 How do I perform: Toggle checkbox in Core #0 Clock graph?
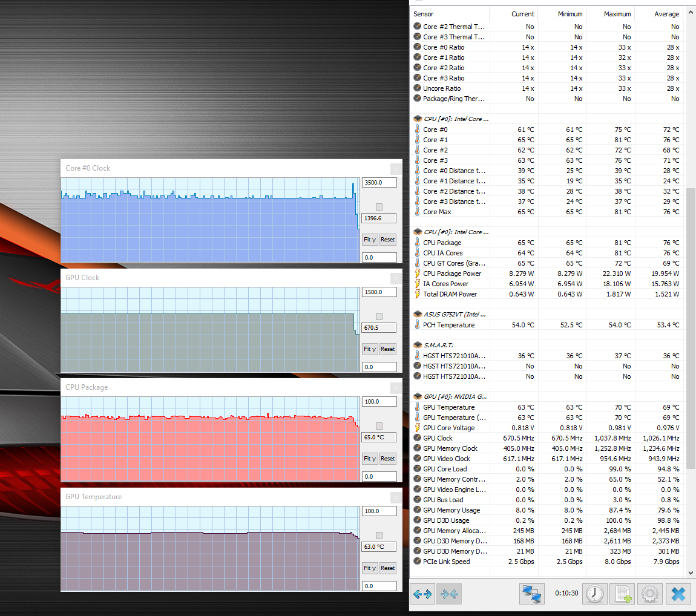(379, 207)
